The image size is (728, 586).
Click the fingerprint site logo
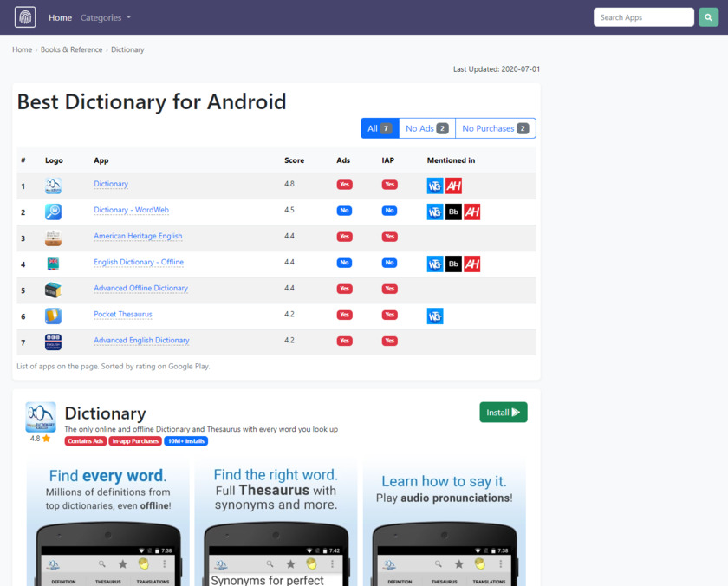[x=25, y=17]
